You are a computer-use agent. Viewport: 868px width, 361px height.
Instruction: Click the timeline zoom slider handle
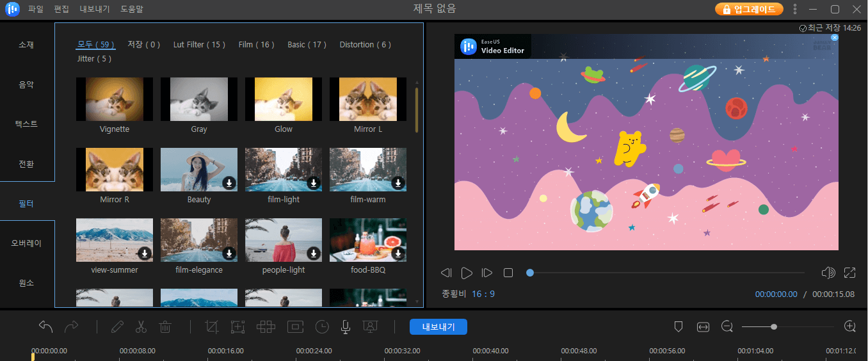[774, 326]
